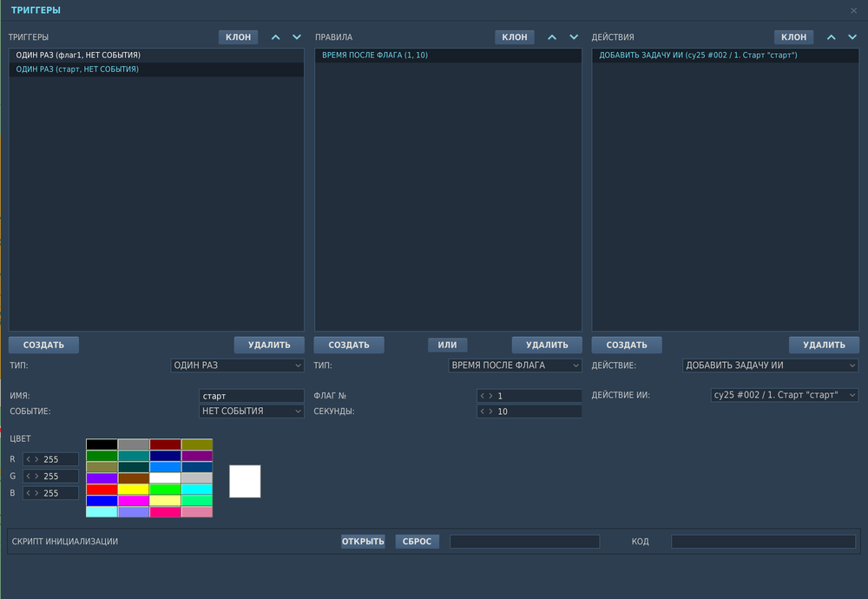Select trigger ОДИН РАЗ (флаг1, НЕТ СОБЫТИЯ)
Screen dimensions: 868x599
pos(156,56)
